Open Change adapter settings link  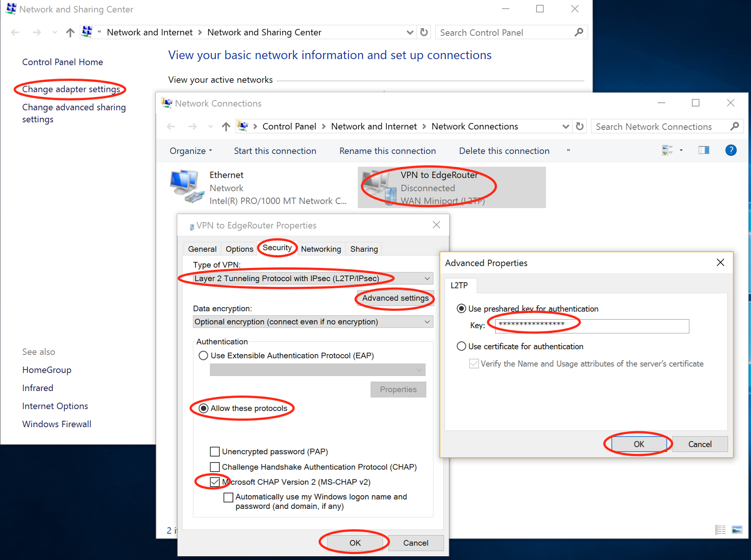(71, 89)
